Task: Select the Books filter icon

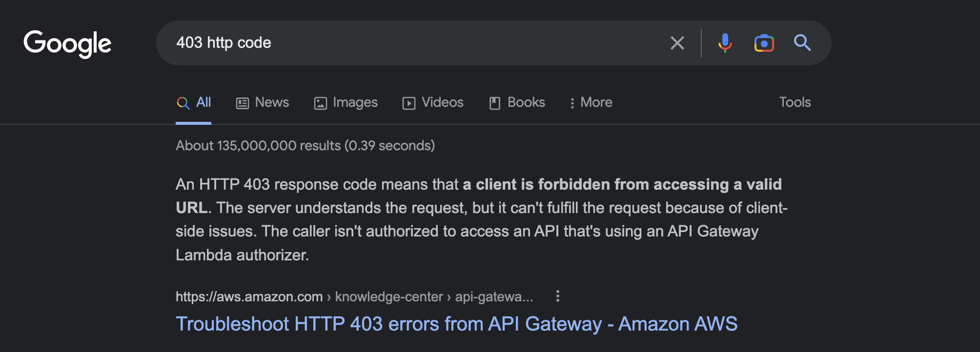Action: click(495, 102)
